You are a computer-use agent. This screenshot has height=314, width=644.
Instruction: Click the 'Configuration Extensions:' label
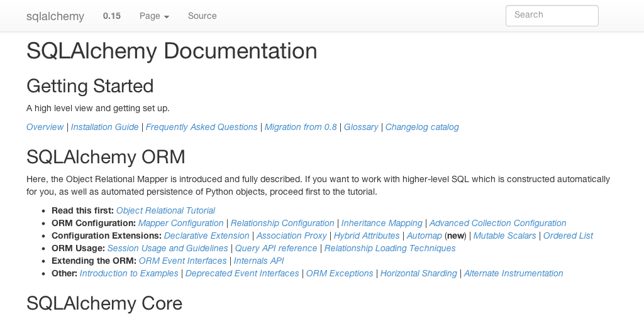(106, 235)
